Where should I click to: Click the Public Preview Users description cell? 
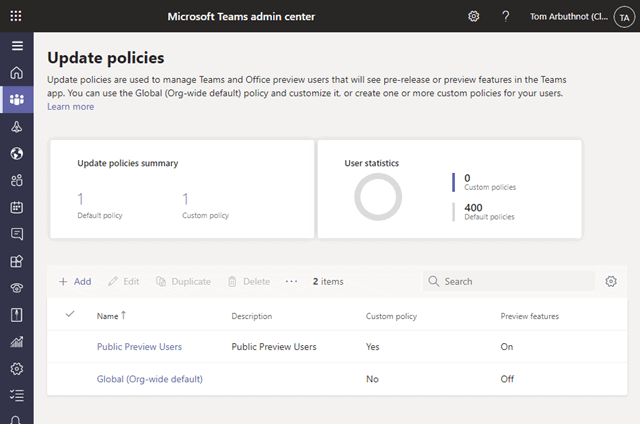coord(274,347)
